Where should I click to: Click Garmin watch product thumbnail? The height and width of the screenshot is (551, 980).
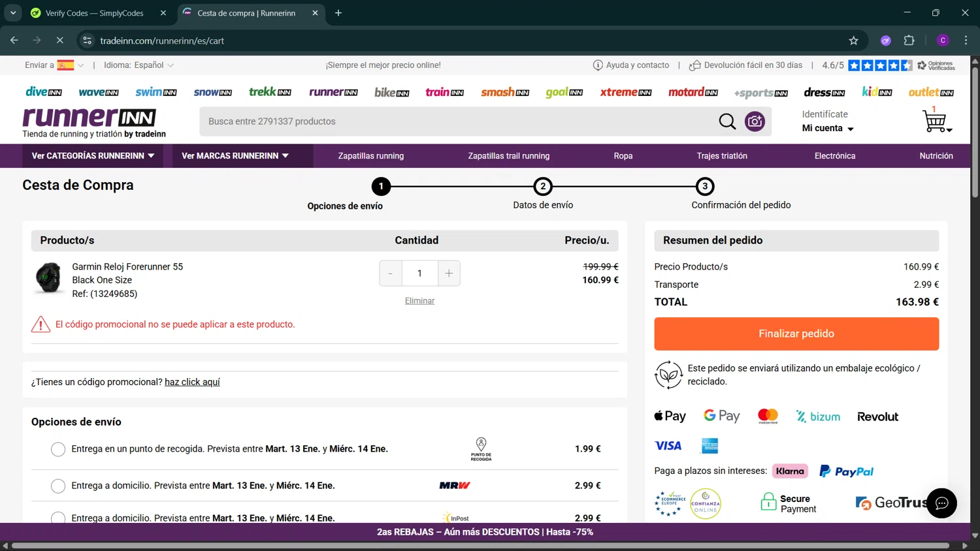(48, 279)
